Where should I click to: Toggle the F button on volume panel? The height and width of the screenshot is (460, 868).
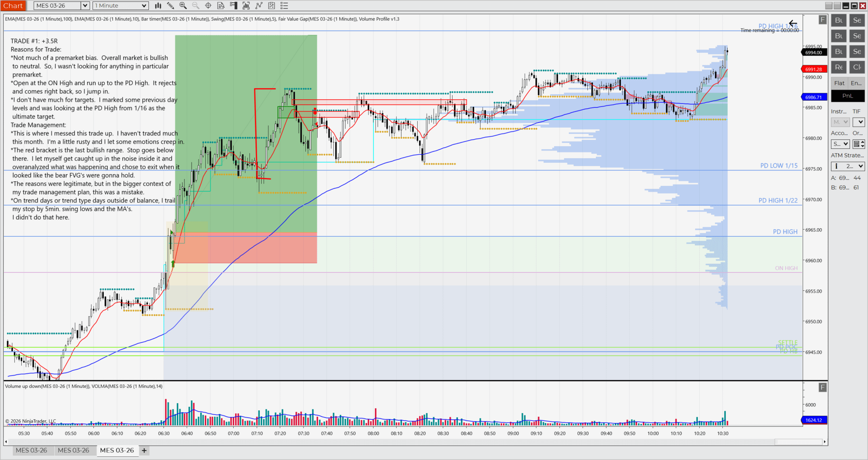point(822,387)
